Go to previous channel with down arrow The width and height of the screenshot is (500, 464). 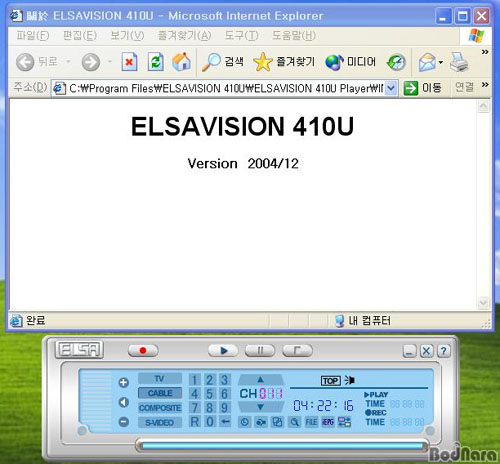click(261, 407)
